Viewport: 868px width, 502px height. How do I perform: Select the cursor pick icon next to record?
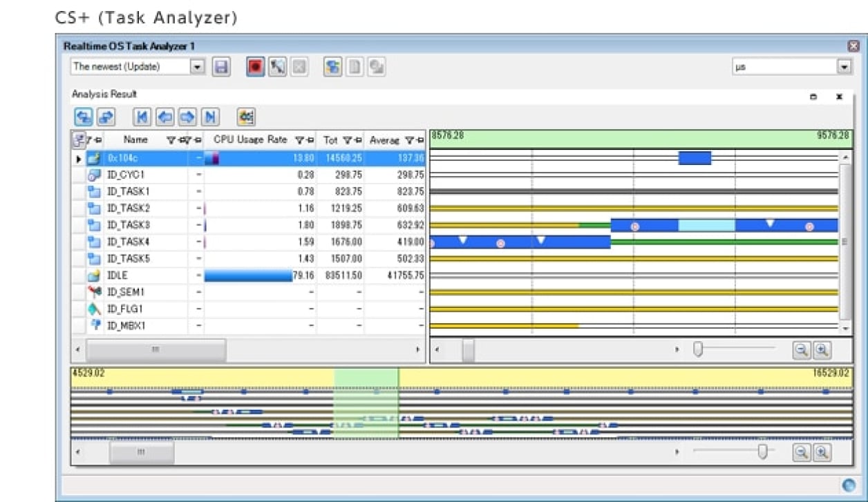276,67
